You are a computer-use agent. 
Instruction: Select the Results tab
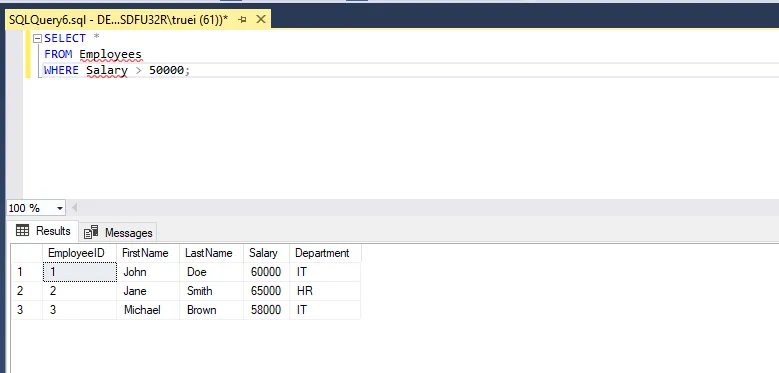pos(43,231)
